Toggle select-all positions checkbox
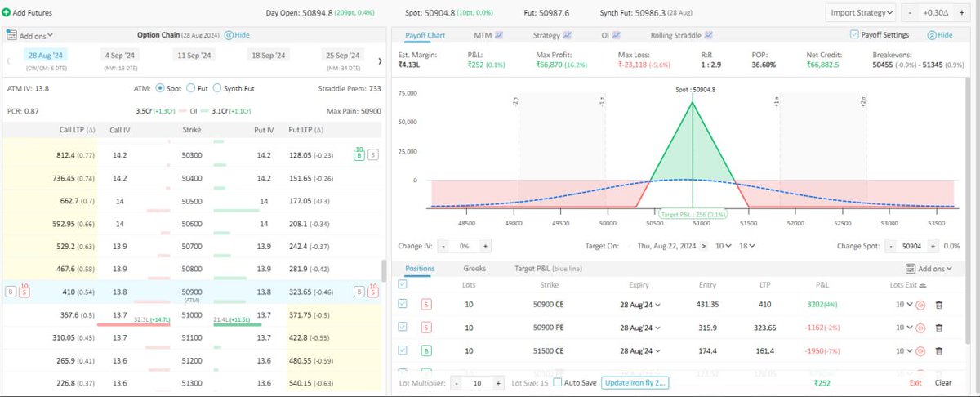The image size is (980, 397). coord(401,284)
